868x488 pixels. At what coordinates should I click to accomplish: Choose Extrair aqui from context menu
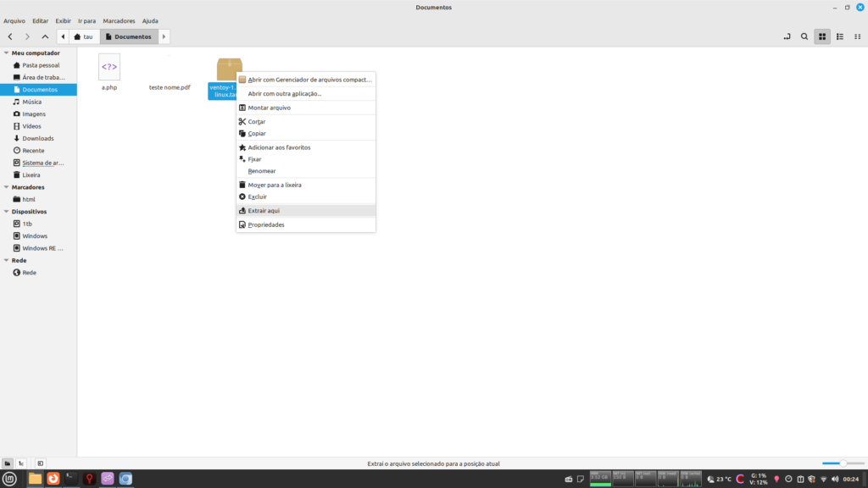(264, 210)
